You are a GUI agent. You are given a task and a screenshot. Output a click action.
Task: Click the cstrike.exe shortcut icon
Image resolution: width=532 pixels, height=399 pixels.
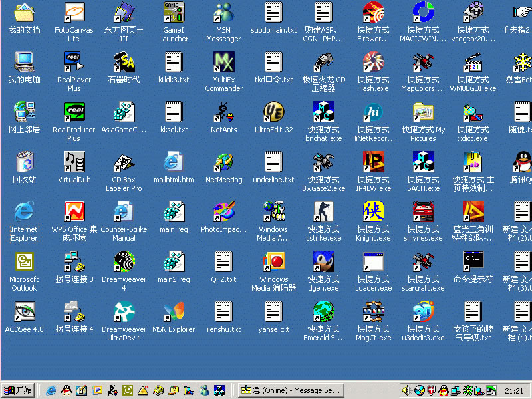tap(323, 211)
